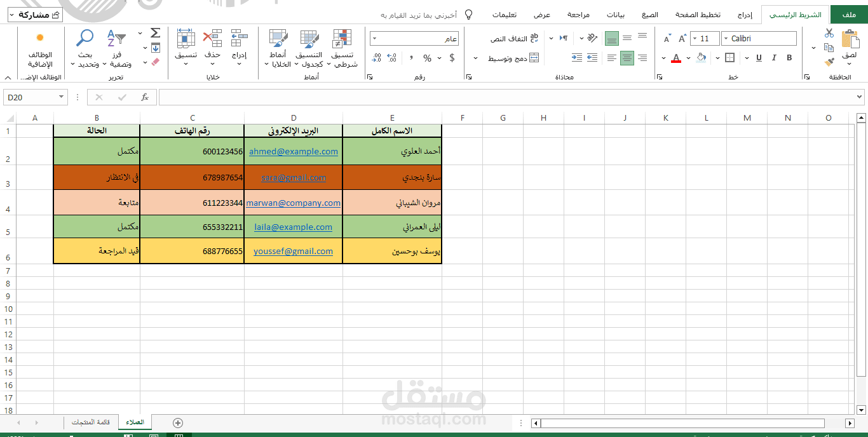Screen dimensions: 868x437
Task: Click the horizontal scrollbar track
Action: pyautogui.click(x=683, y=423)
